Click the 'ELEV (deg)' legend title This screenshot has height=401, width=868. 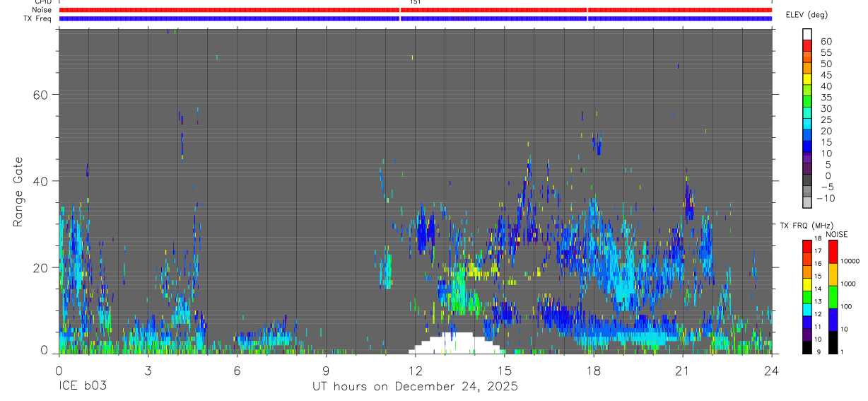[807, 14]
